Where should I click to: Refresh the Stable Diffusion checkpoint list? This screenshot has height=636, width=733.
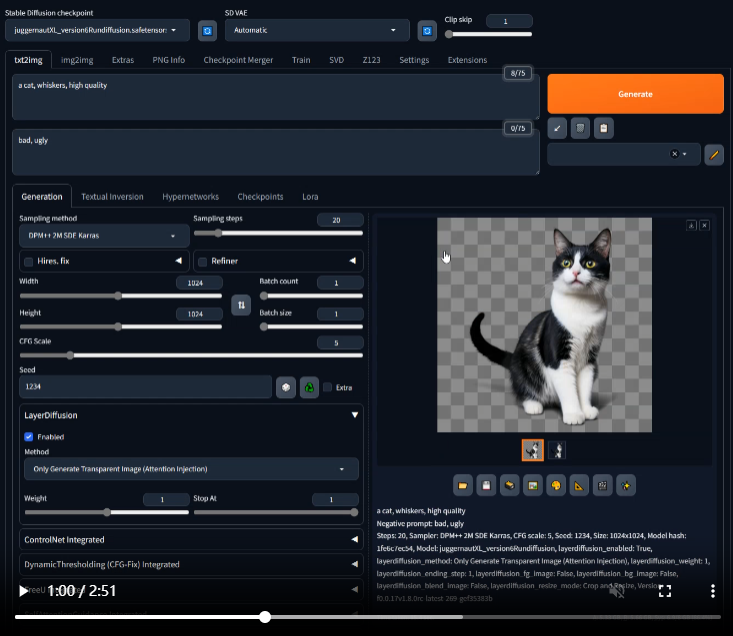pyautogui.click(x=208, y=31)
